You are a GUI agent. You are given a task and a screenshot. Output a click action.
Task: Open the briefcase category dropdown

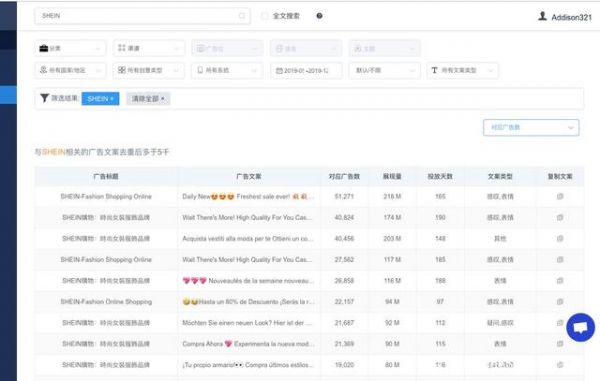click(70, 48)
